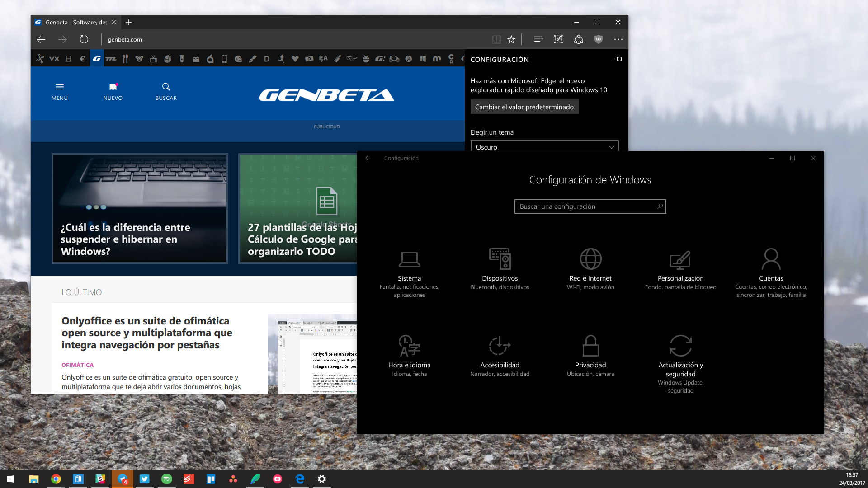The width and height of the screenshot is (868, 488).
Task: Open Dispositivos settings category
Action: point(500,269)
